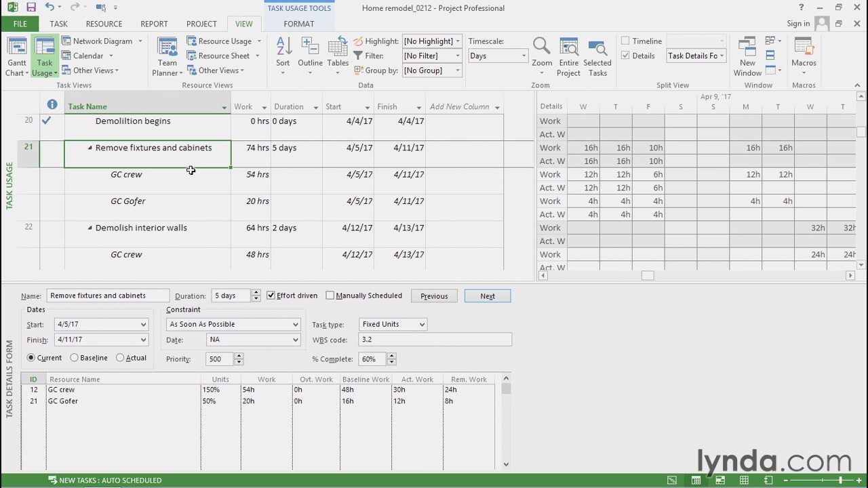Open the Gantt Chart view
868x488 pixels.
point(16,57)
